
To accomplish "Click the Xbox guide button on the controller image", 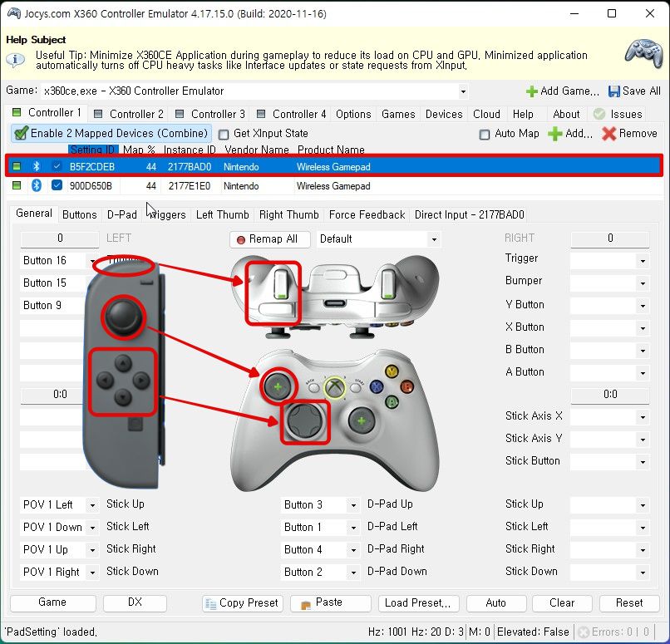I will pyautogui.click(x=335, y=387).
